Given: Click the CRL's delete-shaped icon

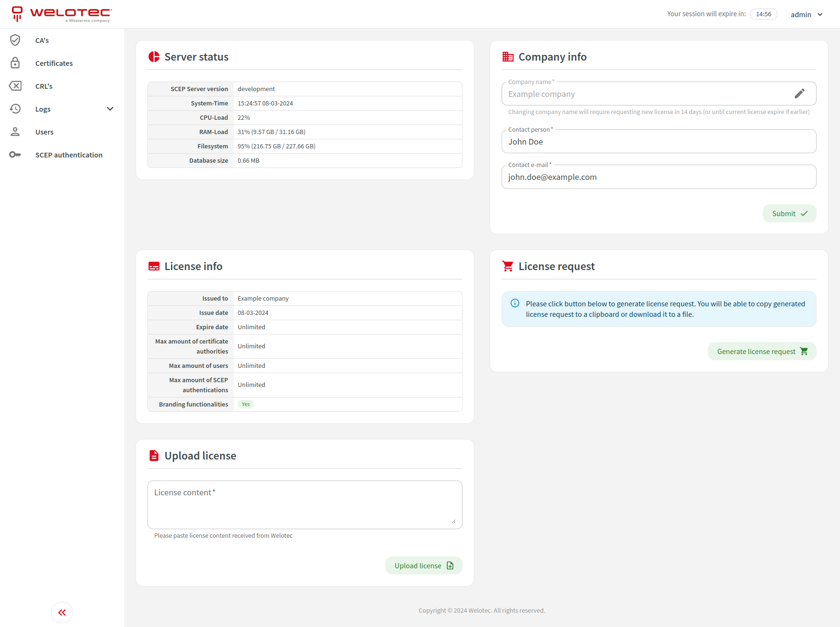Looking at the screenshot, I should (x=15, y=86).
